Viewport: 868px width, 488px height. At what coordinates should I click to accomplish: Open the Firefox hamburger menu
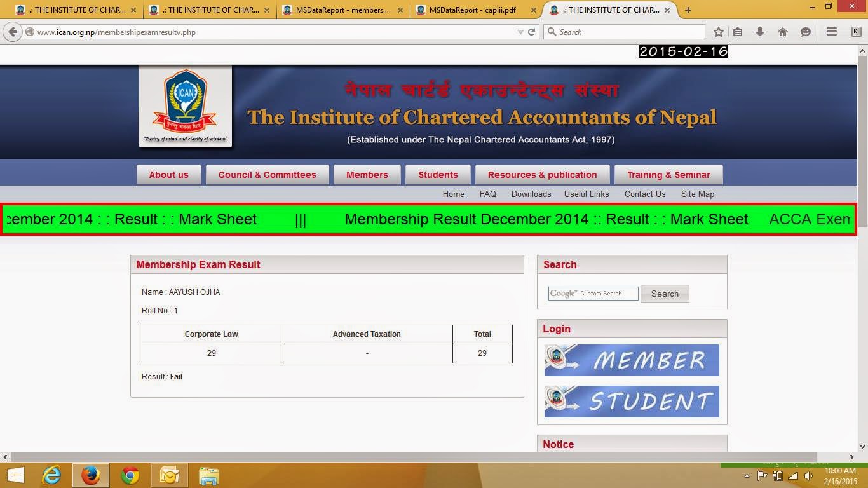[x=831, y=32]
